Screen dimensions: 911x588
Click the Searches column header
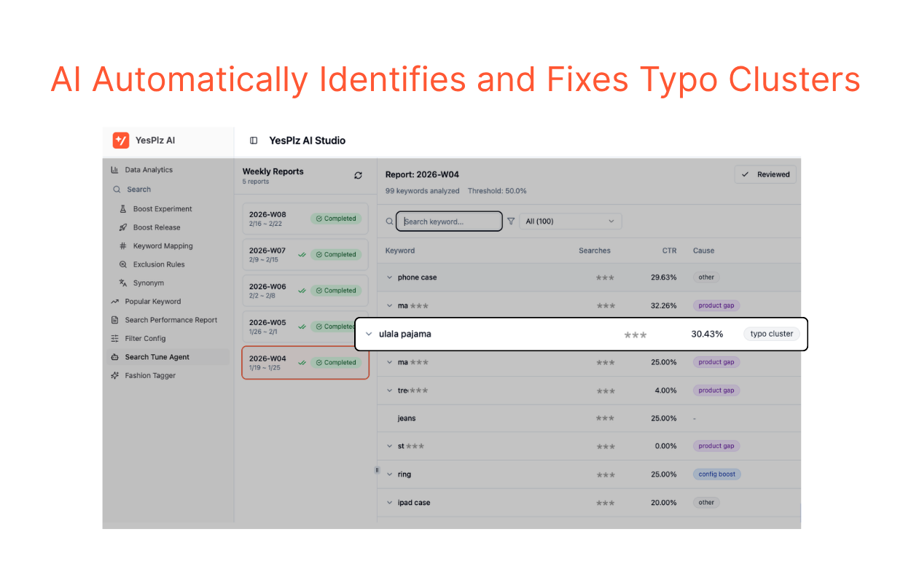595,251
